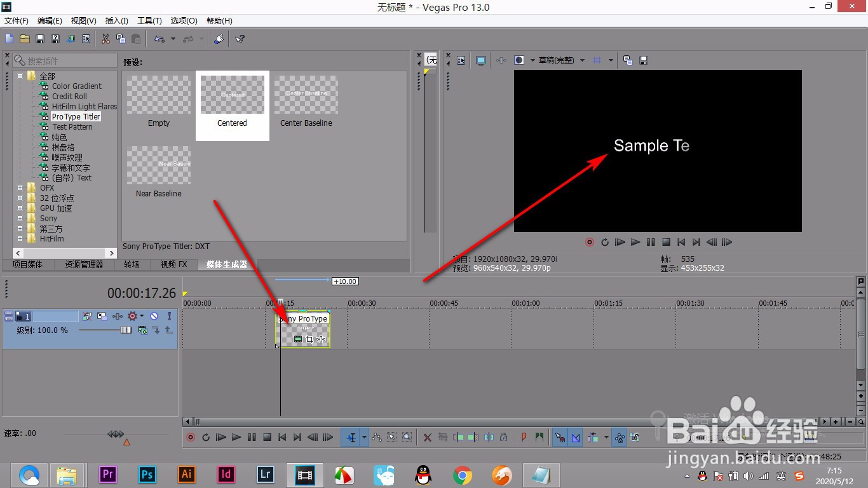Viewport: 868px width, 488px height.
Task: Select HitFilm Light Flares generator
Action: click(x=85, y=107)
